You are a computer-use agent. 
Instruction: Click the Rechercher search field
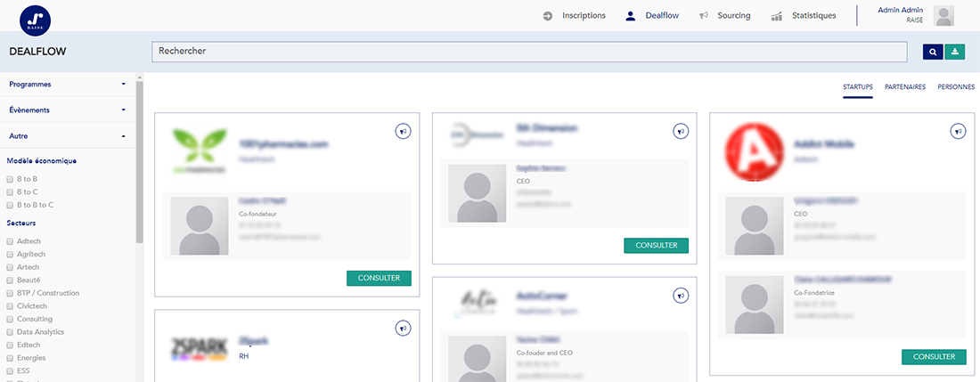click(535, 52)
